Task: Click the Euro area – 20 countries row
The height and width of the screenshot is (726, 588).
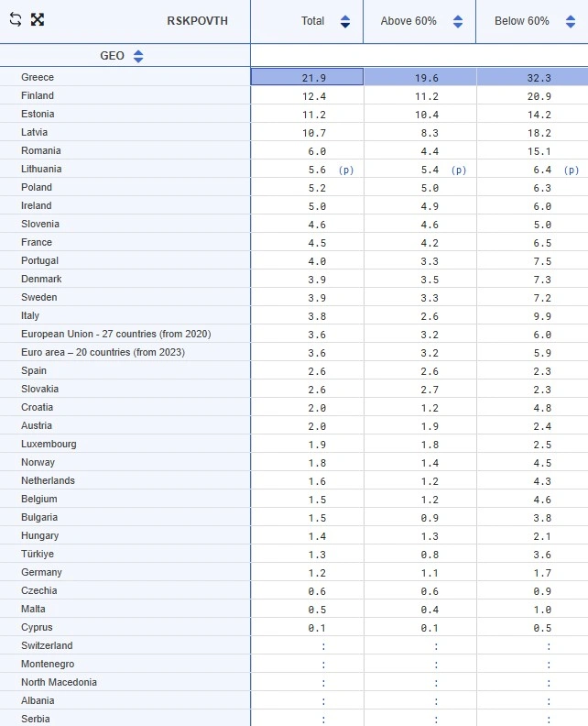Action: coord(103,352)
